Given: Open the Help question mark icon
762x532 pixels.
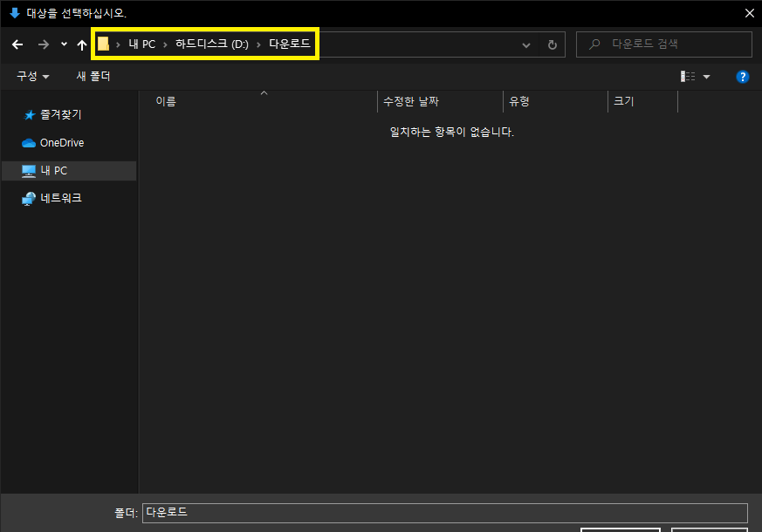Looking at the screenshot, I should point(743,77).
